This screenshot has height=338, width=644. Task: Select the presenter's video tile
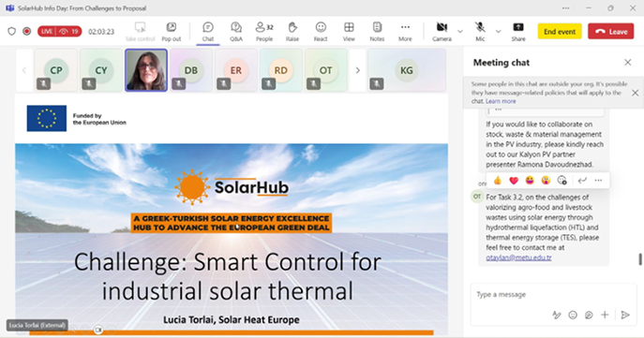point(146,70)
